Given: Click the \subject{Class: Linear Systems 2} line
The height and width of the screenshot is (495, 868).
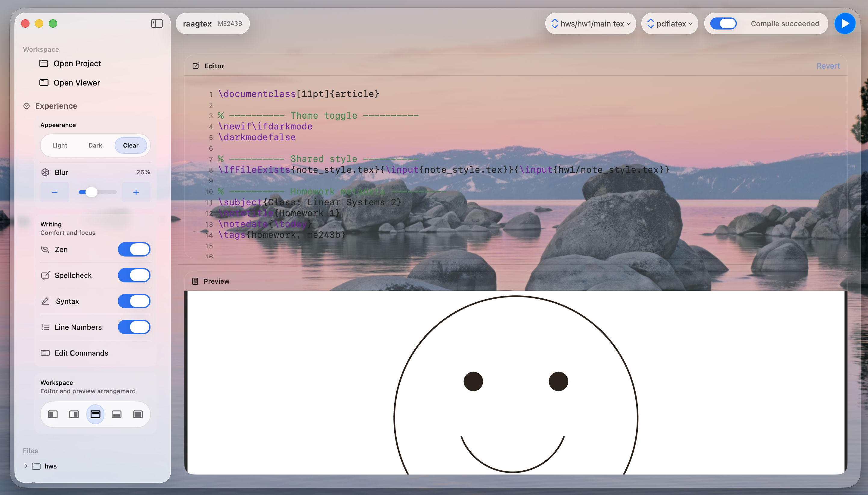Looking at the screenshot, I should coord(309,202).
